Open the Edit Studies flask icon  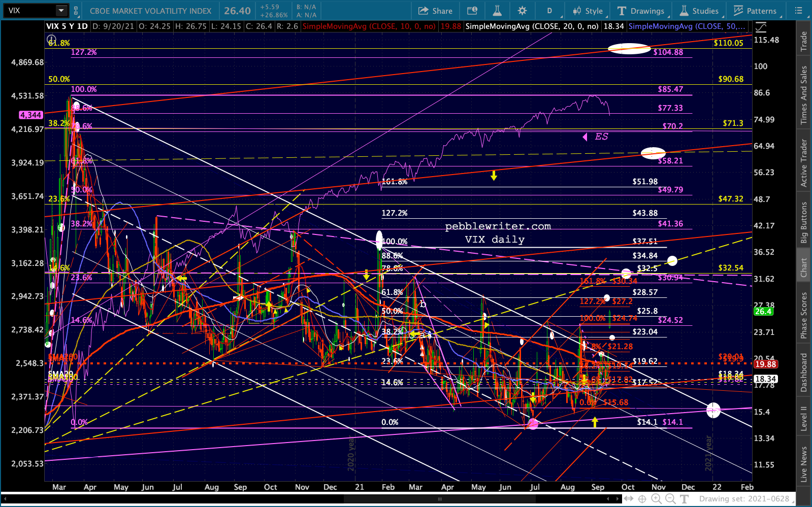497,11
